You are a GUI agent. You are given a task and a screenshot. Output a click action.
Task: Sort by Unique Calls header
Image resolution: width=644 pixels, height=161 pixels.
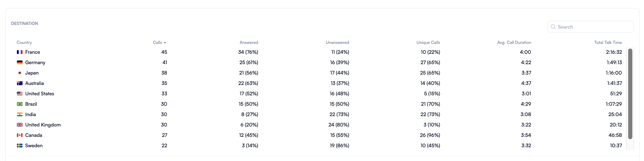pyautogui.click(x=428, y=43)
